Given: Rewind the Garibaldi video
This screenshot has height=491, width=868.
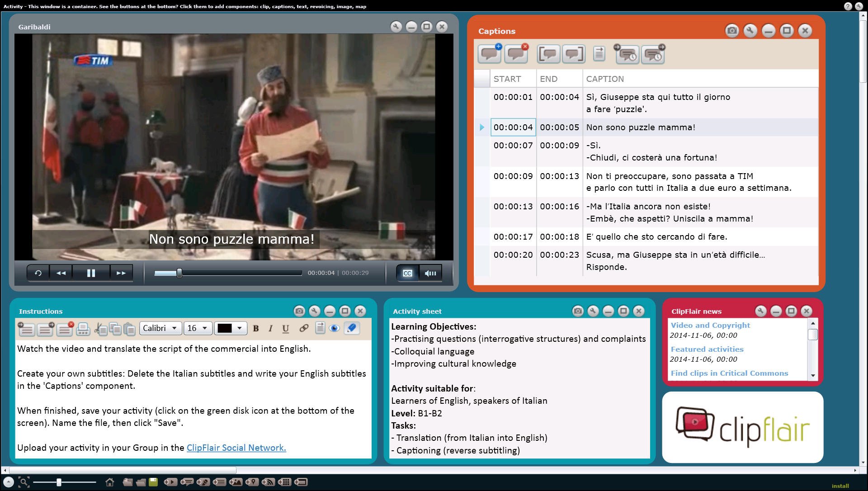Looking at the screenshot, I should pos(61,273).
